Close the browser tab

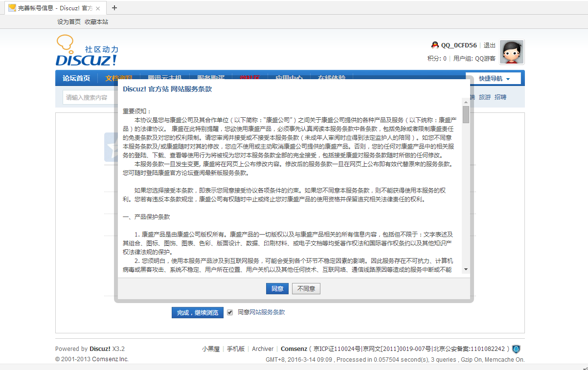point(98,8)
